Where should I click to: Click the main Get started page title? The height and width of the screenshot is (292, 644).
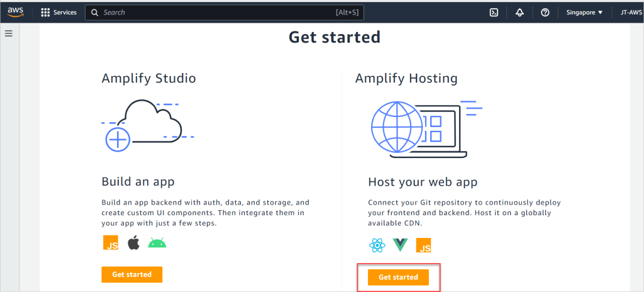point(335,37)
